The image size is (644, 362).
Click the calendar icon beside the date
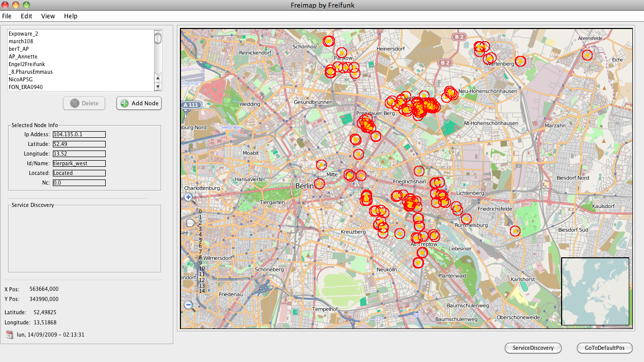pyautogui.click(x=10, y=335)
